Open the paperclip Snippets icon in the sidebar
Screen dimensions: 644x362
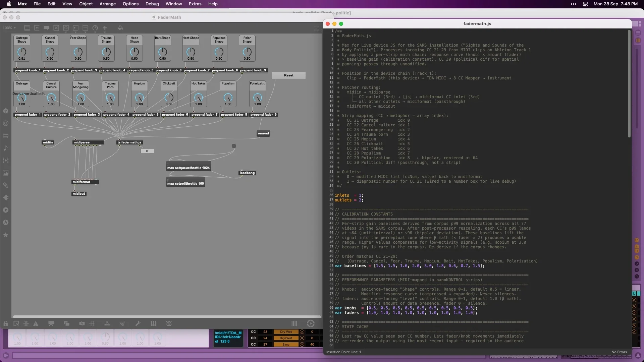coord(6,185)
